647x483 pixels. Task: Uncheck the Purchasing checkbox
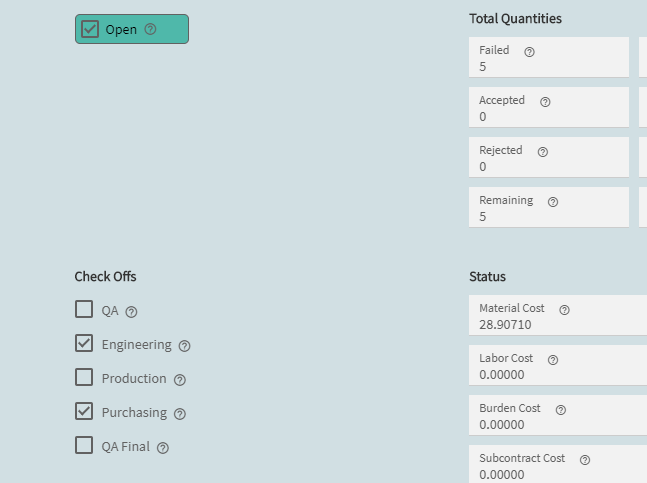[x=84, y=411]
